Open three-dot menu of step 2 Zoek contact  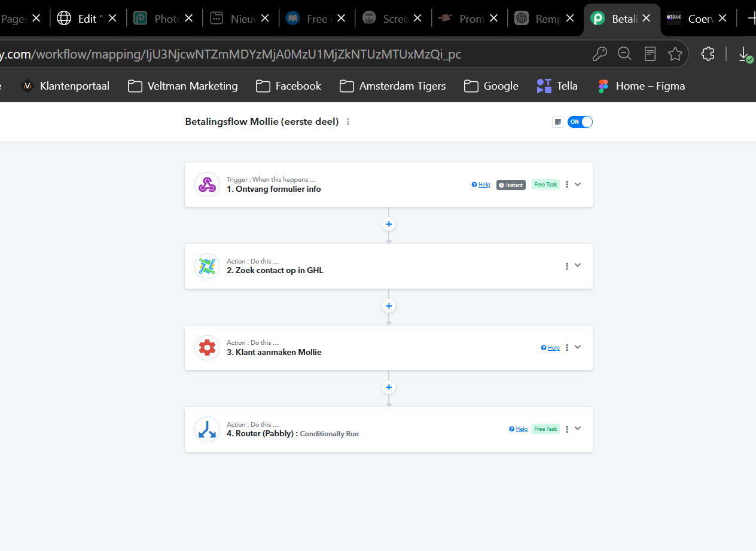click(567, 266)
